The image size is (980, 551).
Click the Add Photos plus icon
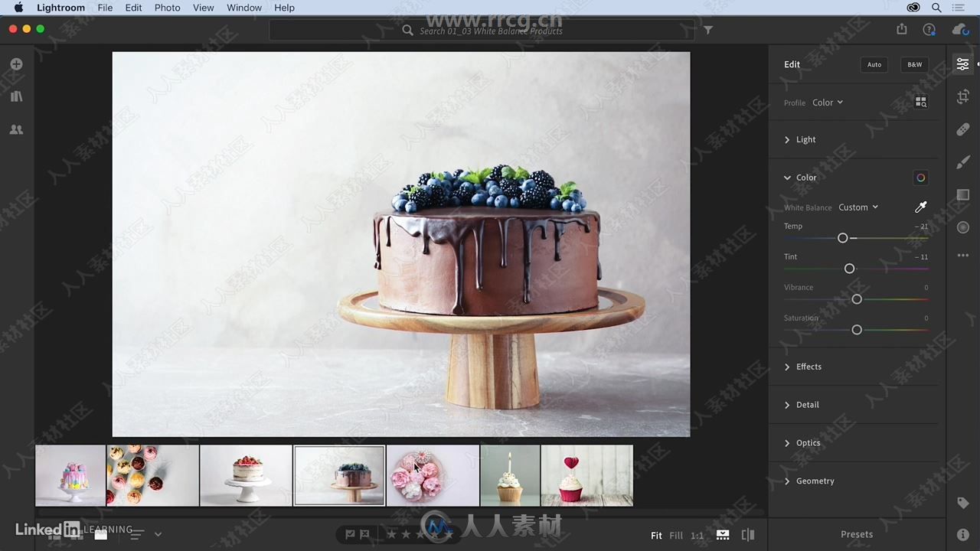click(16, 64)
